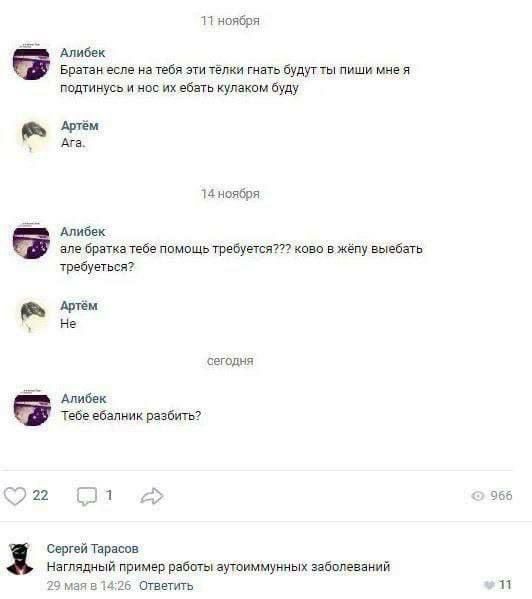Screen dimensions: 532x599
Task: Click the like count number 22
Action: (x=40, y=495)
